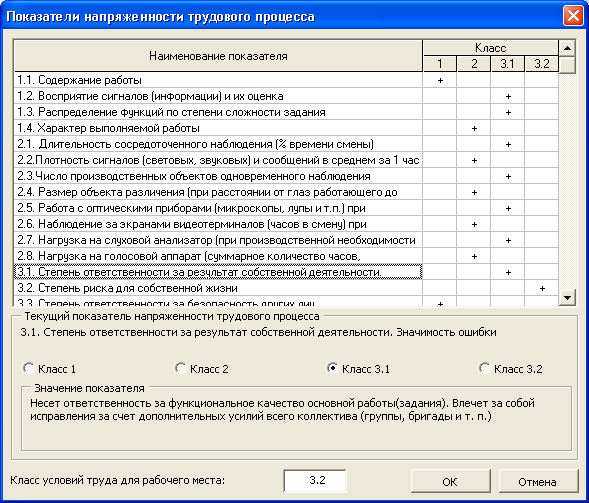Click the plus mark in row 3.2

pyautogui.click(x=542, y=288)
